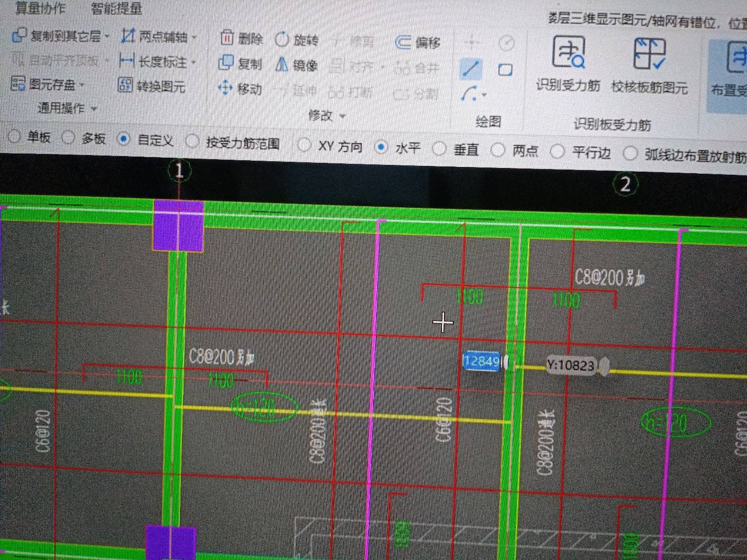Click the 复制 copy tool

[240, 63]
